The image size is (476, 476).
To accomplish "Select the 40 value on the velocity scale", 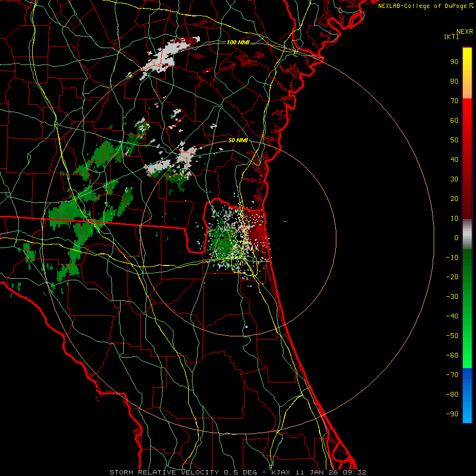I will [x=454, y=159].
